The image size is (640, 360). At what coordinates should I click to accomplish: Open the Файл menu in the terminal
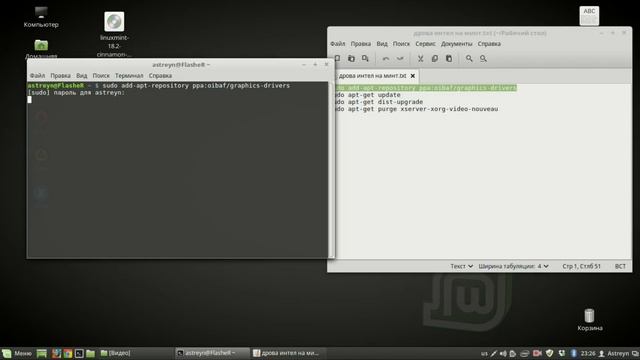click(x=37, y=76)
